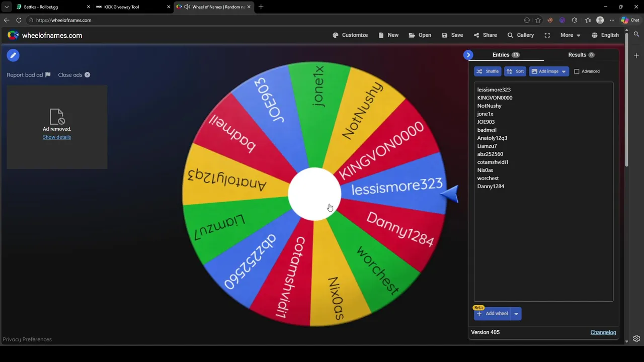The image size is (644, 362).
Task: Shuffle the entries
Action: [488, 71]
